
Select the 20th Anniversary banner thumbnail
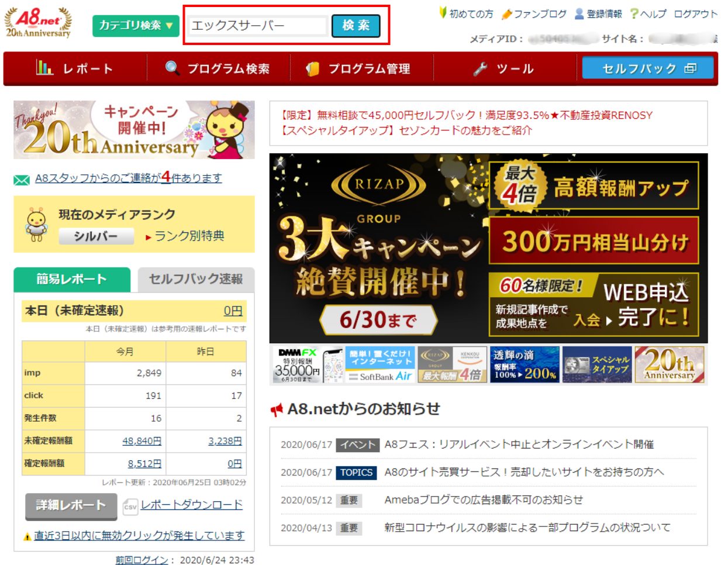(670, 365)
